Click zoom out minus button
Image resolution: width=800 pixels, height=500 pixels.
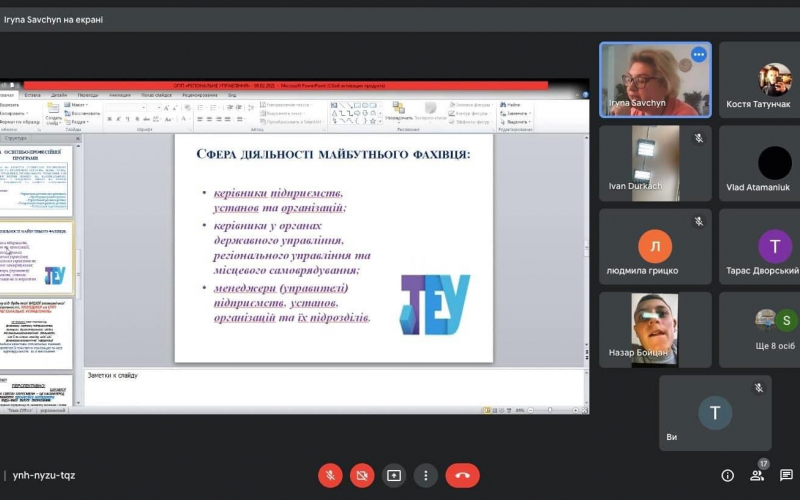click(531, 410)
